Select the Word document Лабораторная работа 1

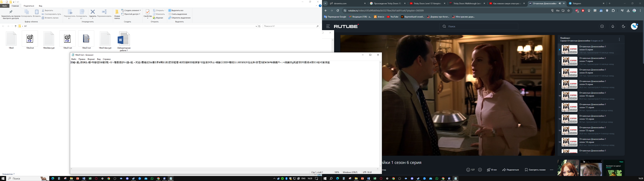[124, 42]
